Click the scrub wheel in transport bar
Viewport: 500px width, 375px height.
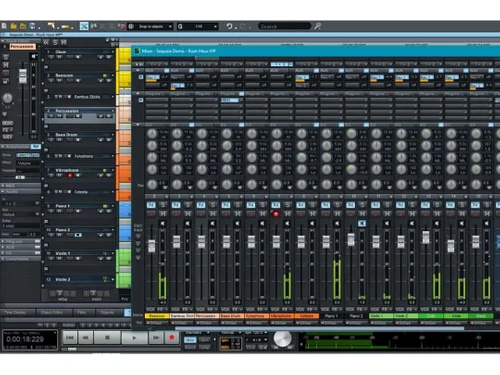click(x=282, y=339)
